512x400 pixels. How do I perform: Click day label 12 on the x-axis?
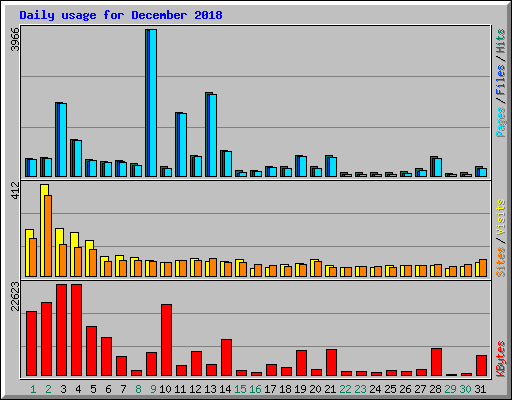click(x=195, y=389)
